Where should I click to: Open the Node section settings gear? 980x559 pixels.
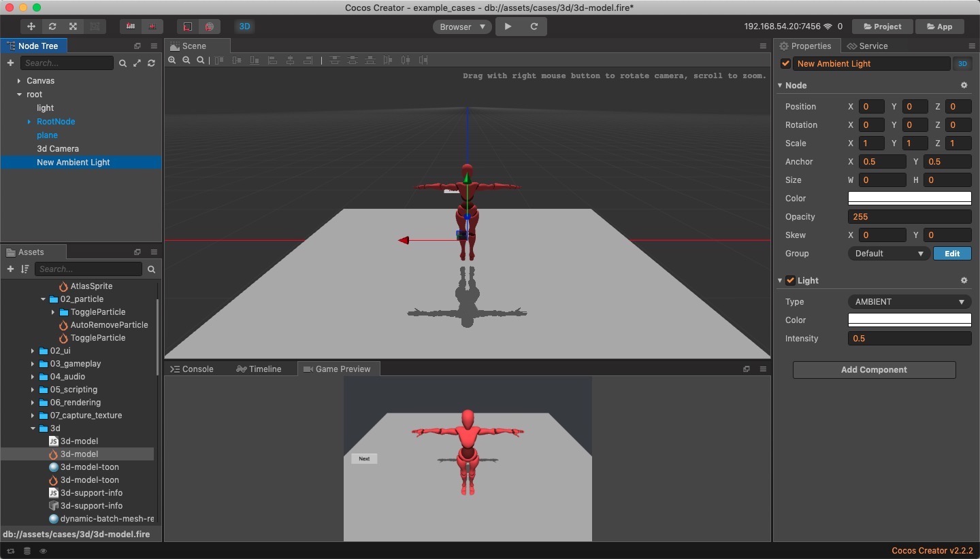click(x=964, y=85)
